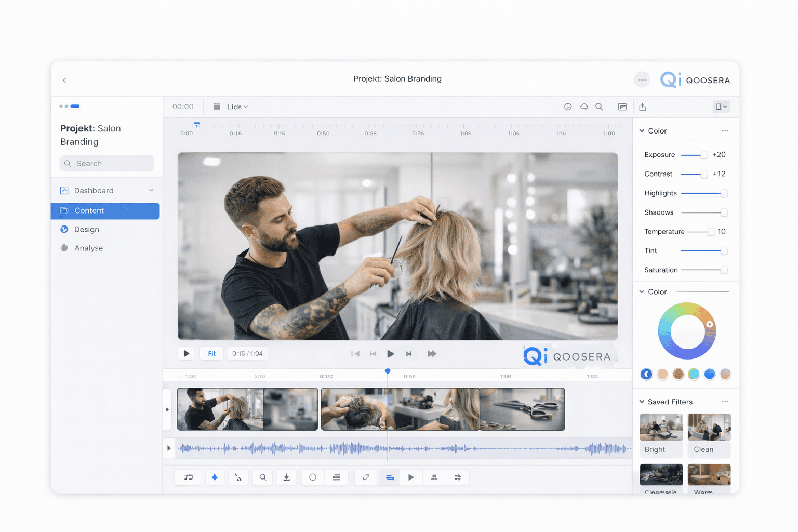Click the cloud sync icon

[584, 107]
